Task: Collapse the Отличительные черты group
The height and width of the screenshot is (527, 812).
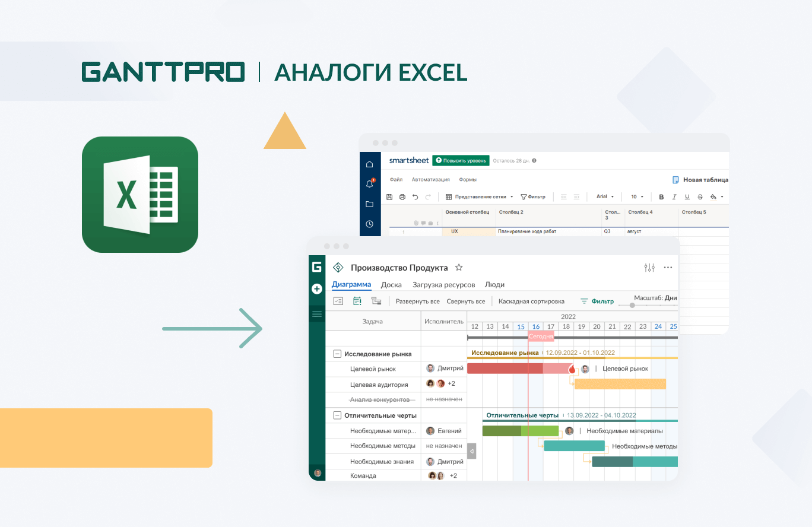Action: click(x=337, y=415)
